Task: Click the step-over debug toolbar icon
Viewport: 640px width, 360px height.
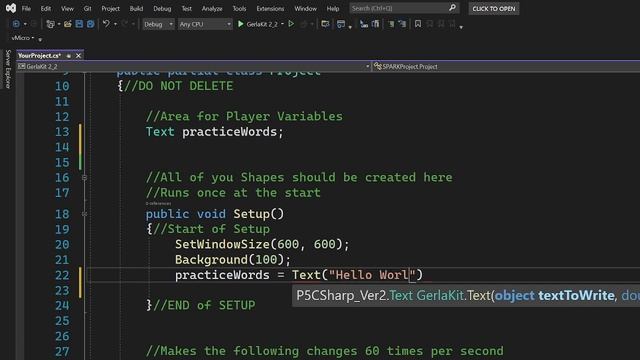Action: click(x=376, y=24)
